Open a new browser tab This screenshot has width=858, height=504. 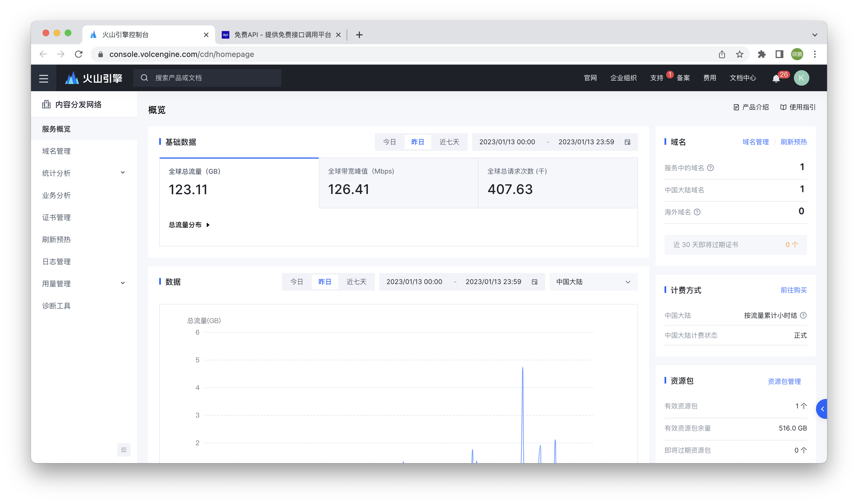(x=359, y=35)
